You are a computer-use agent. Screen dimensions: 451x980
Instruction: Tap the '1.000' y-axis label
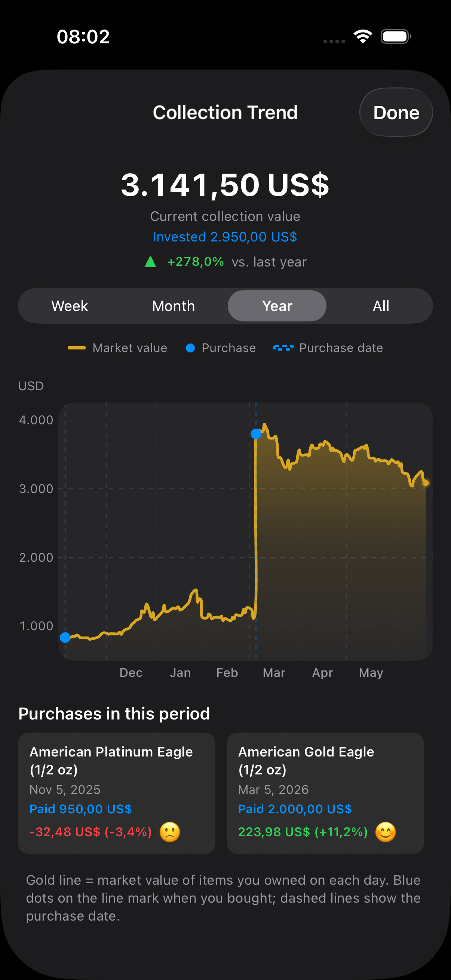pyautogui.click(x=36, y=626)
